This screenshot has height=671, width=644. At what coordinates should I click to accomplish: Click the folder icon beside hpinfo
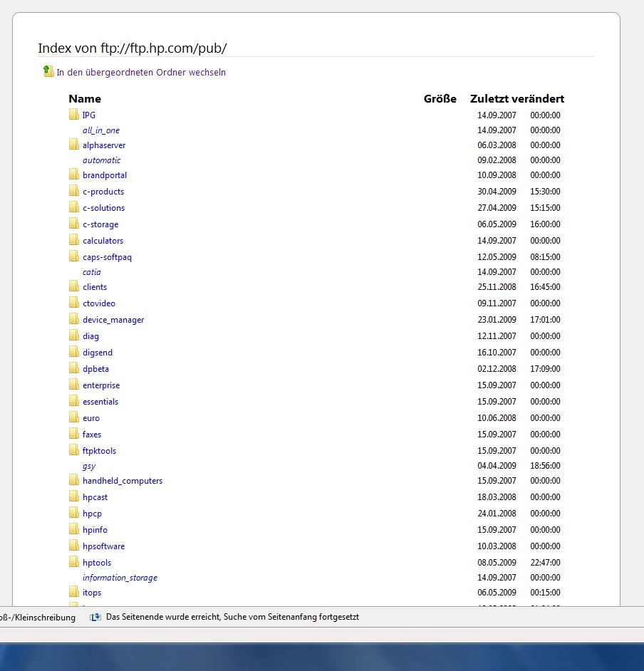(x=74, y=529)
